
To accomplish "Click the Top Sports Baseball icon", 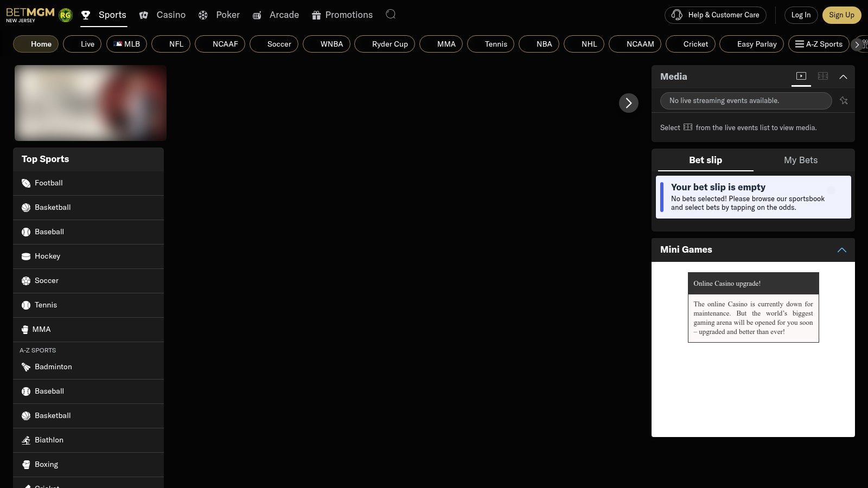I will point(26,232).
